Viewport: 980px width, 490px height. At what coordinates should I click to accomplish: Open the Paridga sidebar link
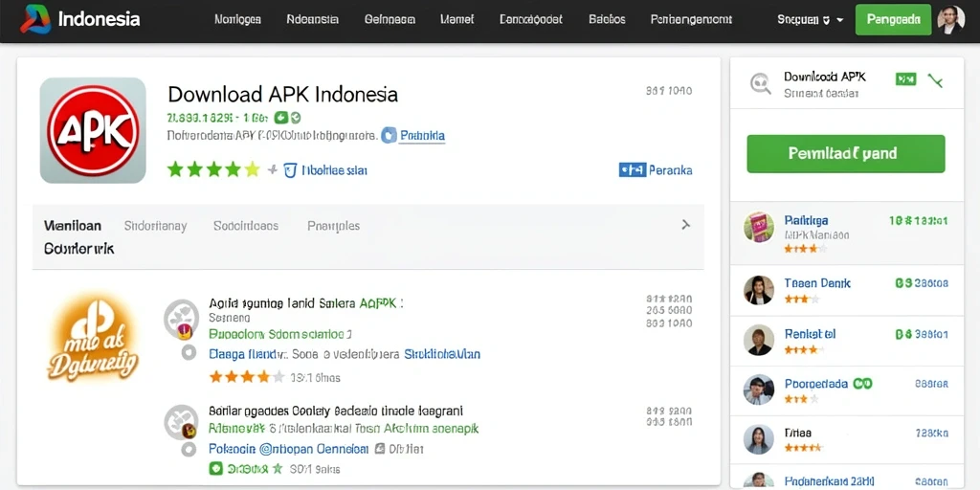(x=806, y=220)
